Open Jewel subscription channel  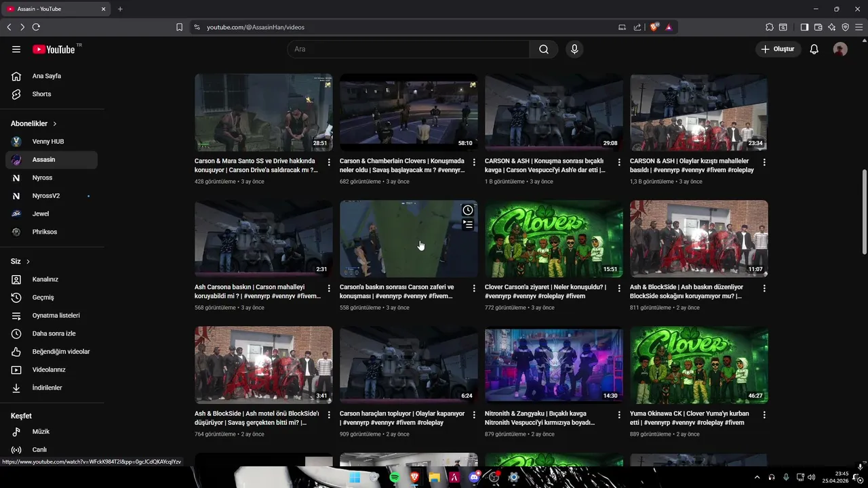(x=52, y=213)
